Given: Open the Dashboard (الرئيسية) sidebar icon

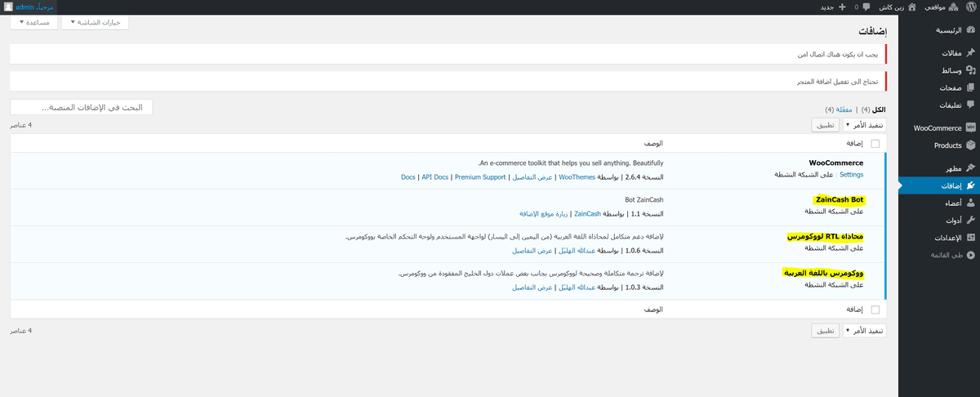Looking at the screenshot, I should click(970, 30).
